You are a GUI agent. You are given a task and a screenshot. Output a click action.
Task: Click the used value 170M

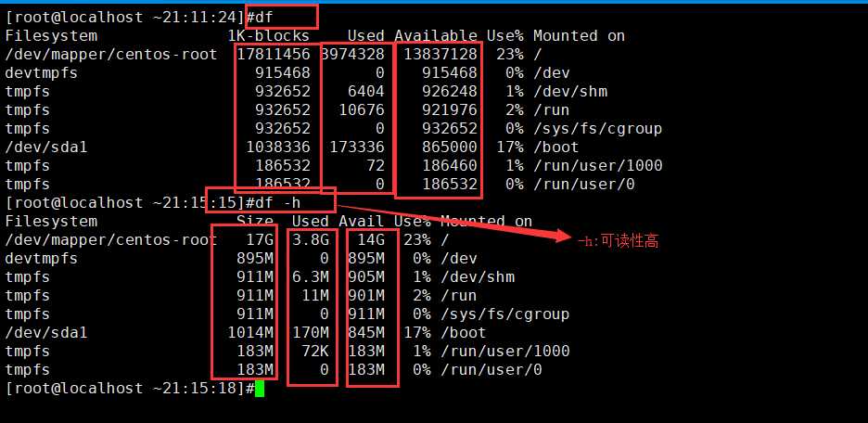pyautogui.click(x=311, y=333)
